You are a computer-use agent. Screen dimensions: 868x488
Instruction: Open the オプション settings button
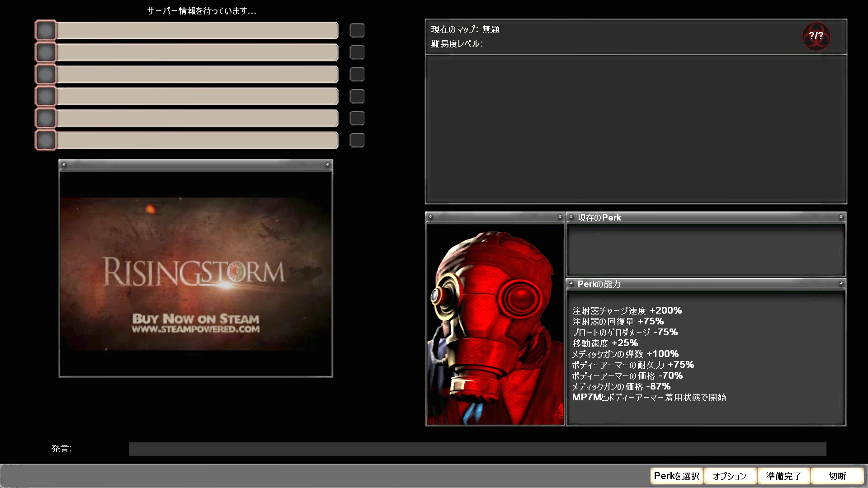pyautogui.click(x=730, y=476)
